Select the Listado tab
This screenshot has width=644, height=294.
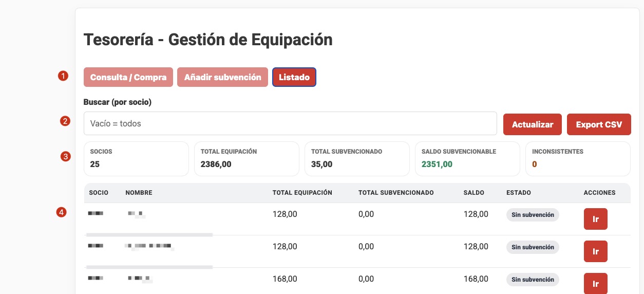point(294,77)
